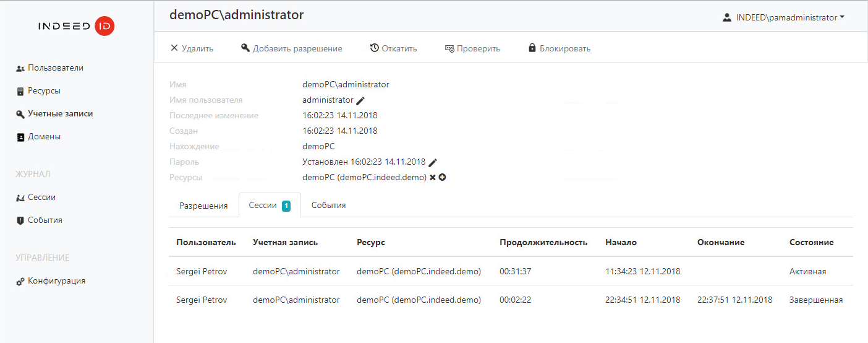Edit password via pencil icon
Viewport: 868px width, 343px height.
tap(433, 162)
